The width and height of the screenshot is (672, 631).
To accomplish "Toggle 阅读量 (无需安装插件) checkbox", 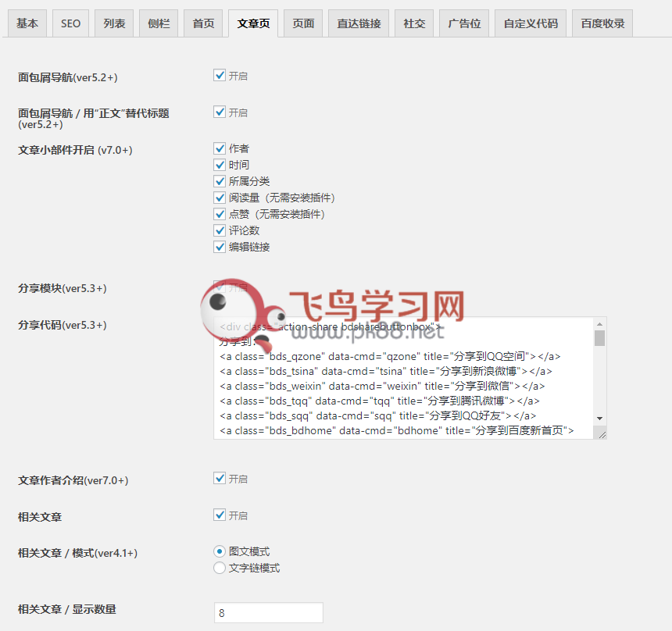I will tap(220, 198).
